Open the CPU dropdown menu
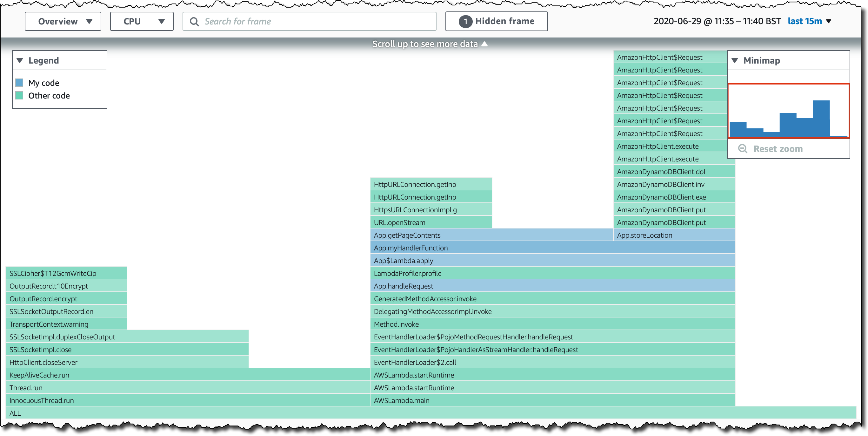868x436 pixels. [x=142, y=22]
